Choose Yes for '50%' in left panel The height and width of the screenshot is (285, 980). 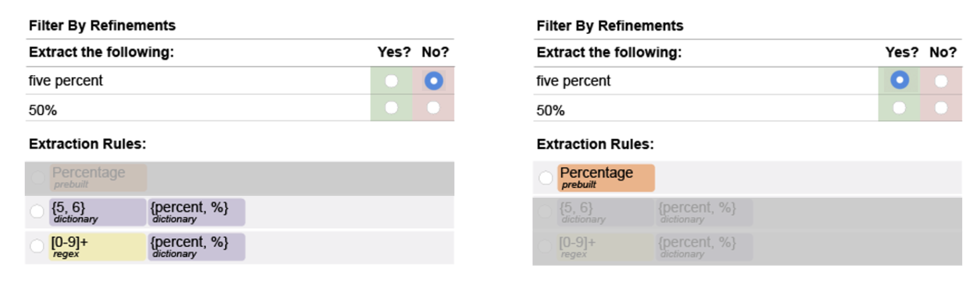[x=391, y=108]
